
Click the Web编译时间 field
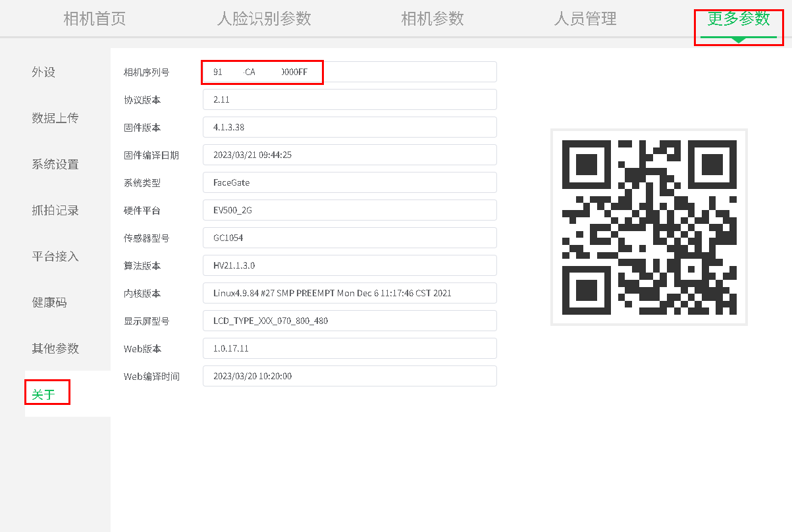point(350,376)
